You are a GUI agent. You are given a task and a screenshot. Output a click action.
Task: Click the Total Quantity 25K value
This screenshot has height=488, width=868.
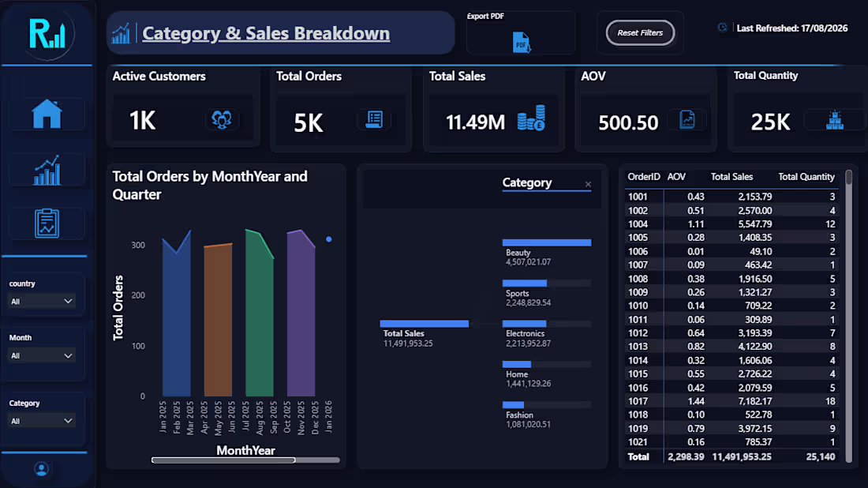click(770, 122)
